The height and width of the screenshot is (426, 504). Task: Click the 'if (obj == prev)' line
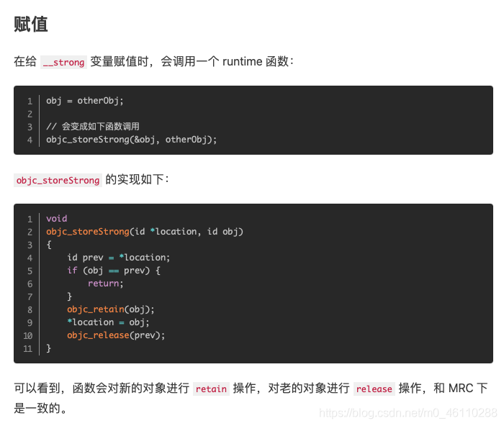pyautogui.click(x=114, y=271)
